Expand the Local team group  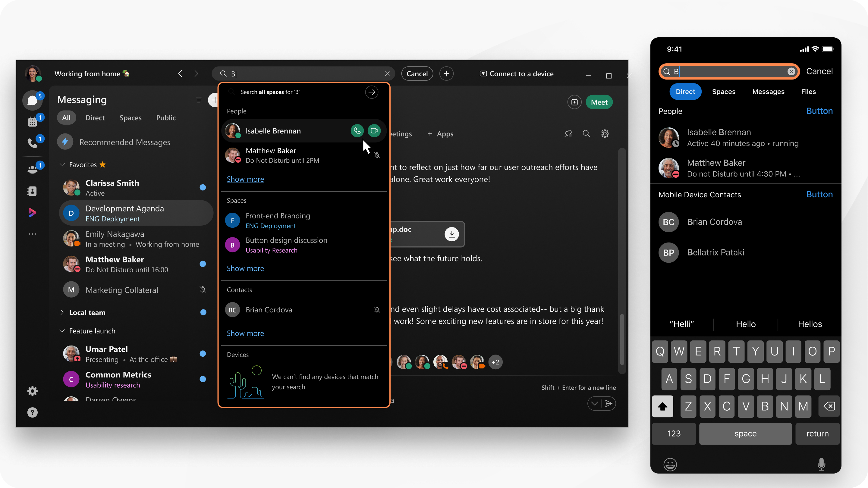[x=62, y=312]
